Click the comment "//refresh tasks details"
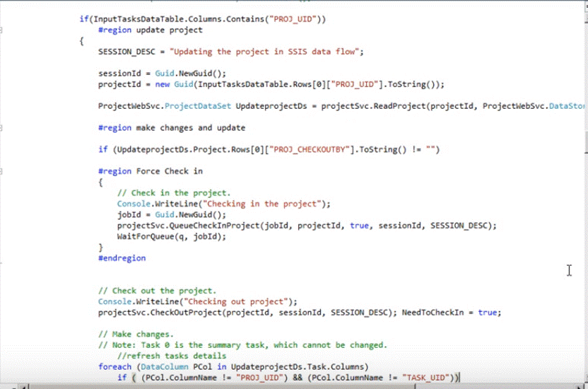Screen dimensions: 588x389 [171, 356]
